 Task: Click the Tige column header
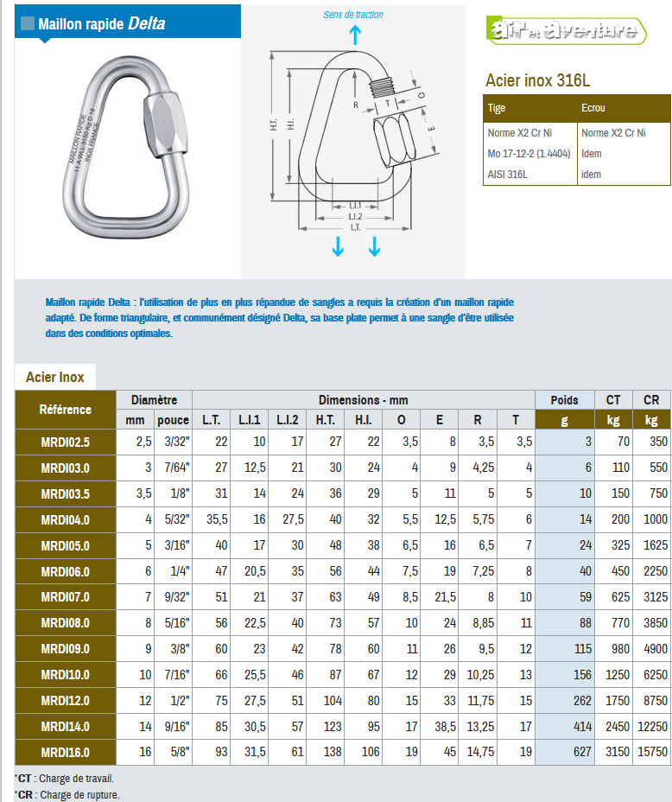click(530, 108)
